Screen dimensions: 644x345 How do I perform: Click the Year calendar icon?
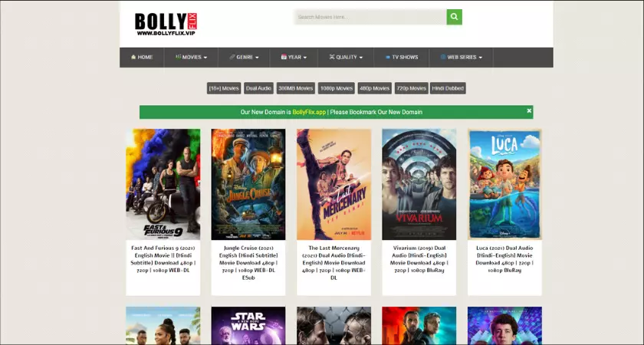(284, 57)
